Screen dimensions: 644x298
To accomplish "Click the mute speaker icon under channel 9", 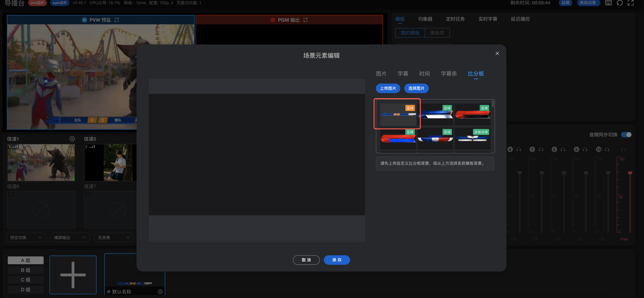I will coord(580,239).
